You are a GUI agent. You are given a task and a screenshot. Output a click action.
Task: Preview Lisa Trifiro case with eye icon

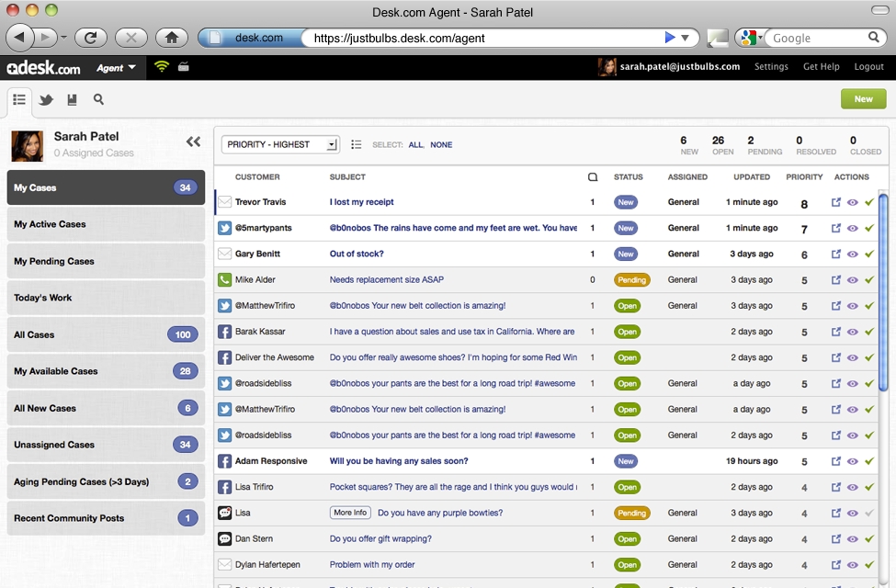(853, 488)
